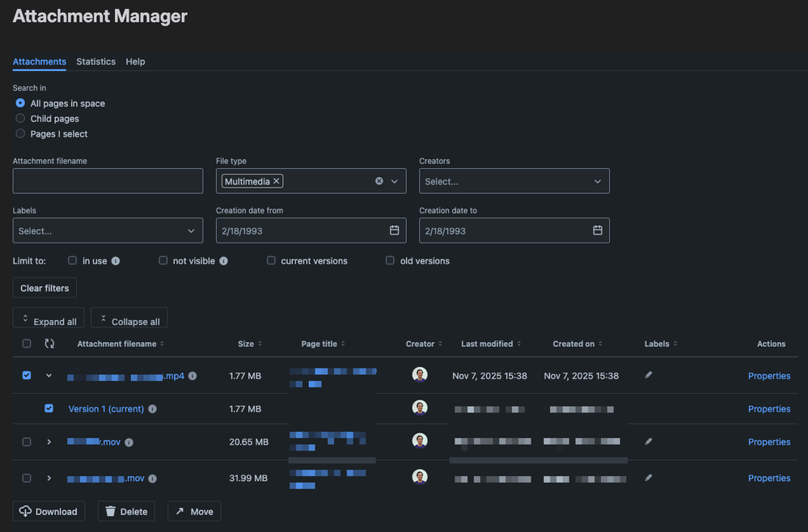Click the Download button
The image size is (808, 532).
[x=49, y=512]
